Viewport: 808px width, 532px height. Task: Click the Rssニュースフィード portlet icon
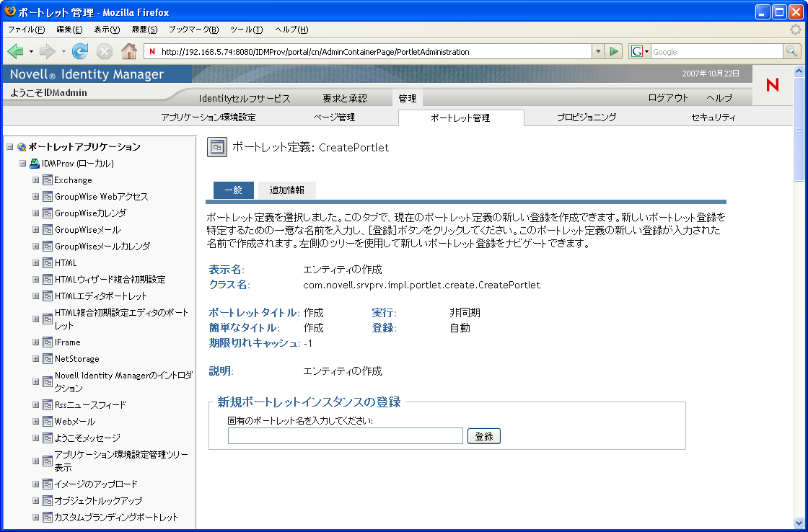(x=48, y=405)
